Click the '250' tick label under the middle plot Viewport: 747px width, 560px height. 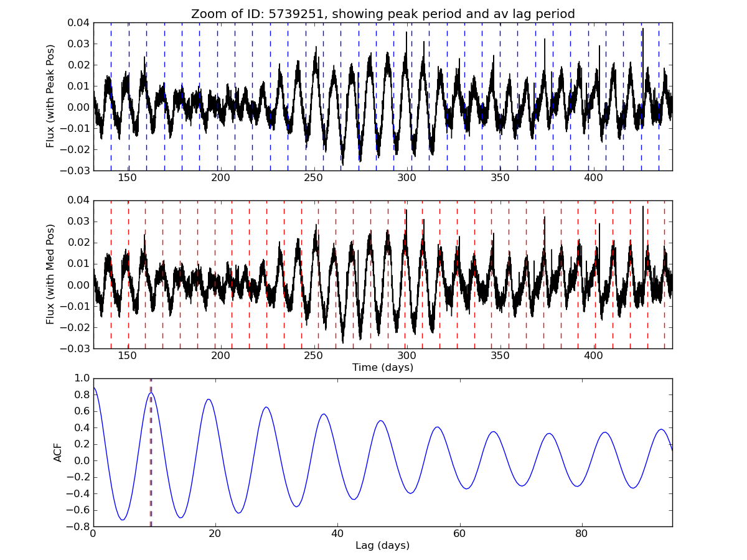click(313, 357)
